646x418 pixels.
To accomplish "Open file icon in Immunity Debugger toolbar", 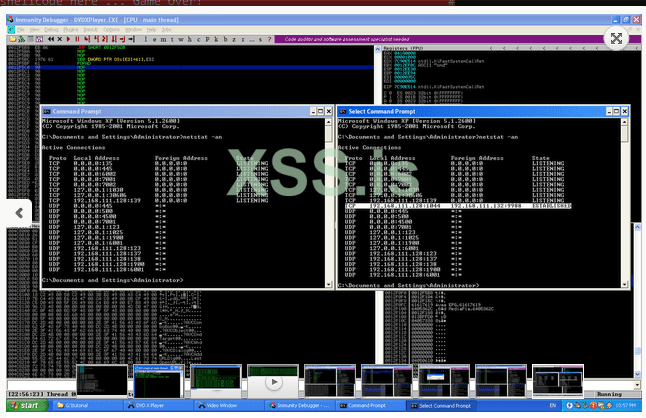I will click(12, 39).
